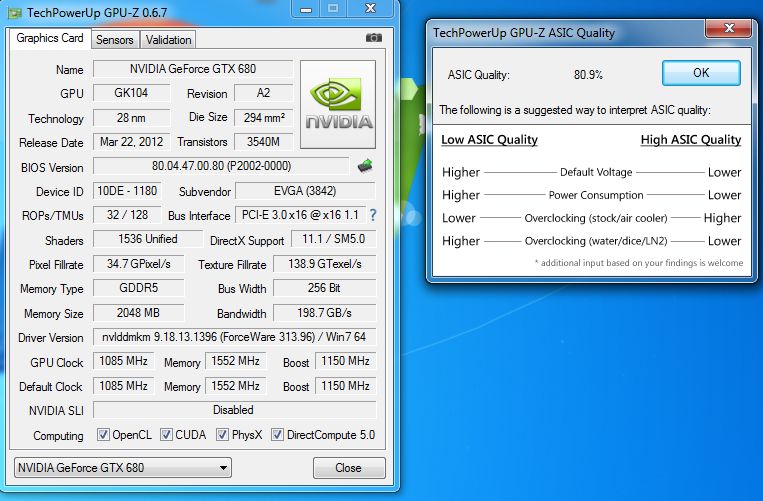Toggle the DirectCompute 5.0 checkbox

click(277, 434)
